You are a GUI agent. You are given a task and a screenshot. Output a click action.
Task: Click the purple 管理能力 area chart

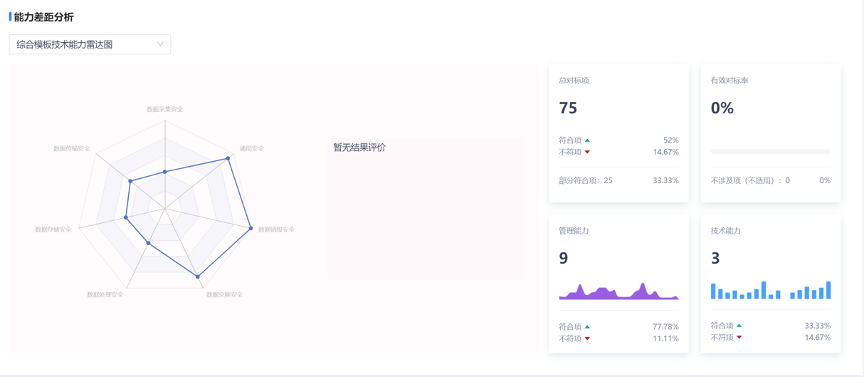coord(619,291)
